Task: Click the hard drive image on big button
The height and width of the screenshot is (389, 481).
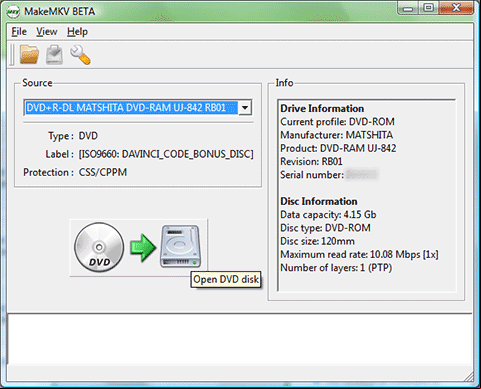Action: pyautogui.click(x=181, y=246)
